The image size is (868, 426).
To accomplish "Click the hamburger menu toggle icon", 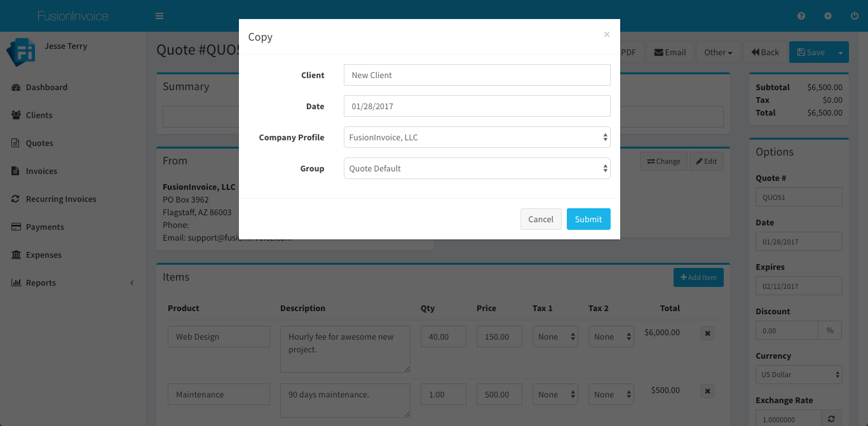I will click(159, 16).
